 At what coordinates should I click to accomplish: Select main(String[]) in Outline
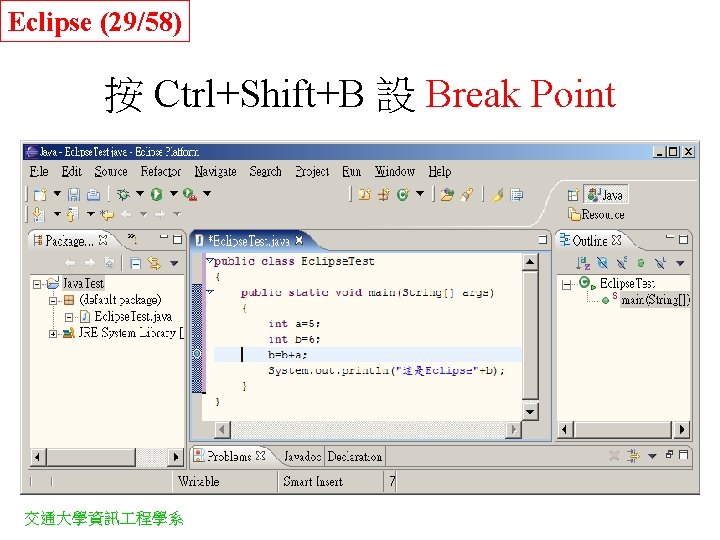[x=655, y=300]
